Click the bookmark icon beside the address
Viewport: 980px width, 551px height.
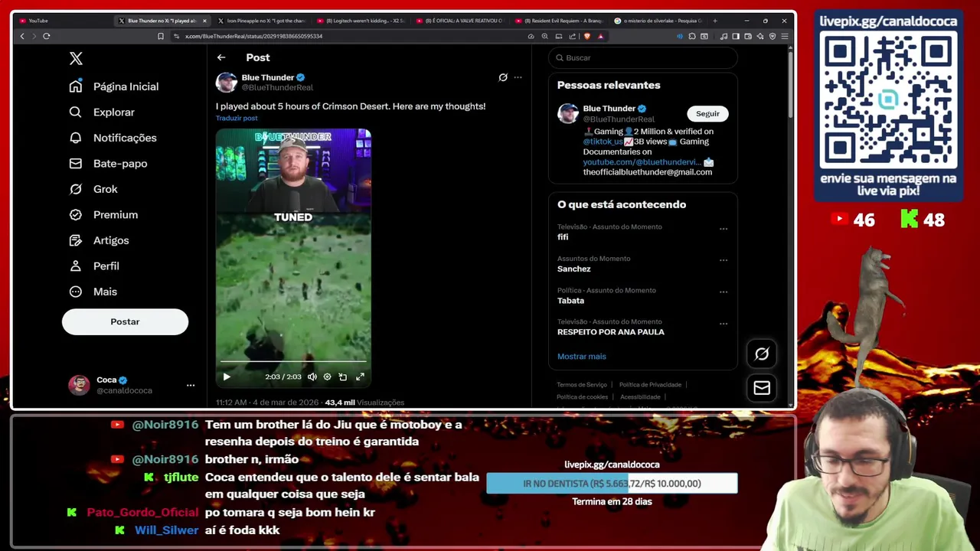[161, 36]
